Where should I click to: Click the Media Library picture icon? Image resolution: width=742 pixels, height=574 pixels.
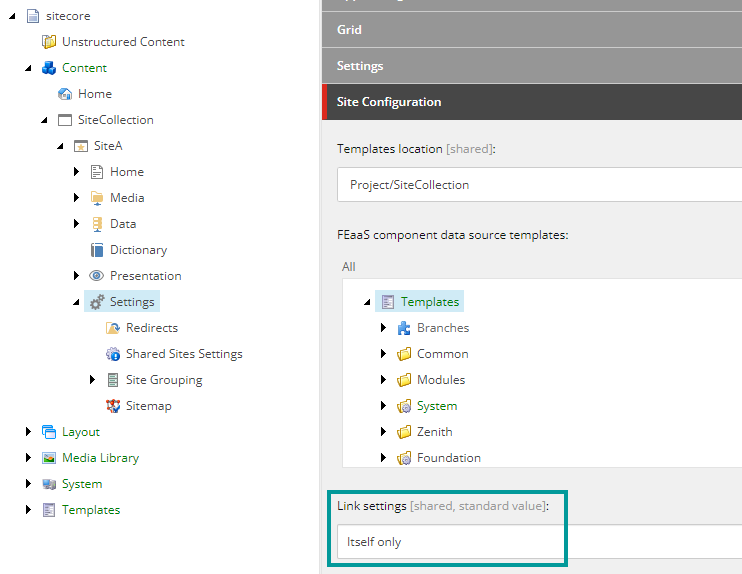pos(49,458)
